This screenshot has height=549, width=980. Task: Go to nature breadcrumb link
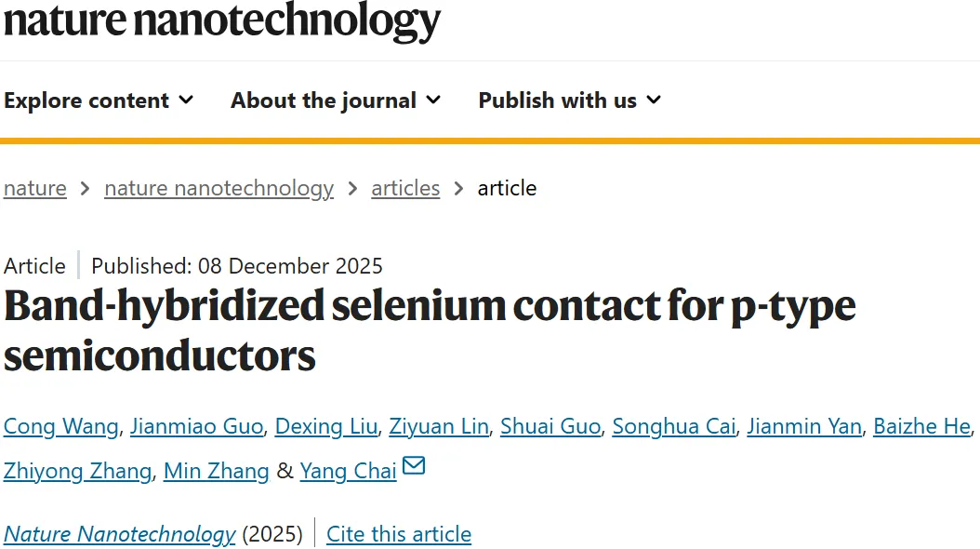point(35,188)
